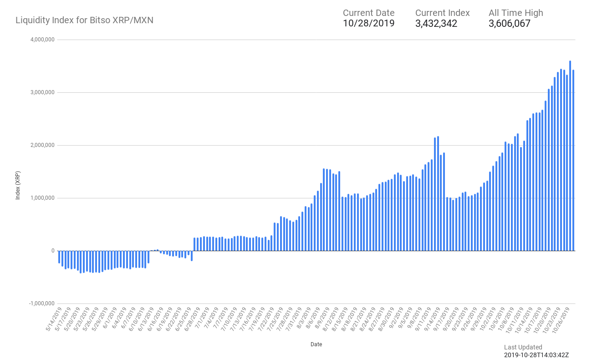The width and height of the screenshot is (592, 364).
Task: Click the Current Index value 3,432,342
Action: 436,24
